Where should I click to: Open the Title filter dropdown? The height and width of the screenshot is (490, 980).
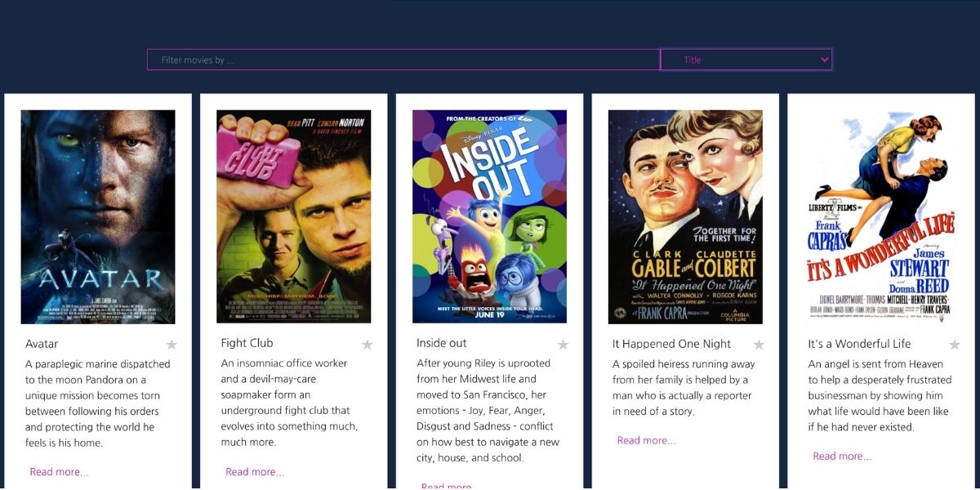(746, 60)
